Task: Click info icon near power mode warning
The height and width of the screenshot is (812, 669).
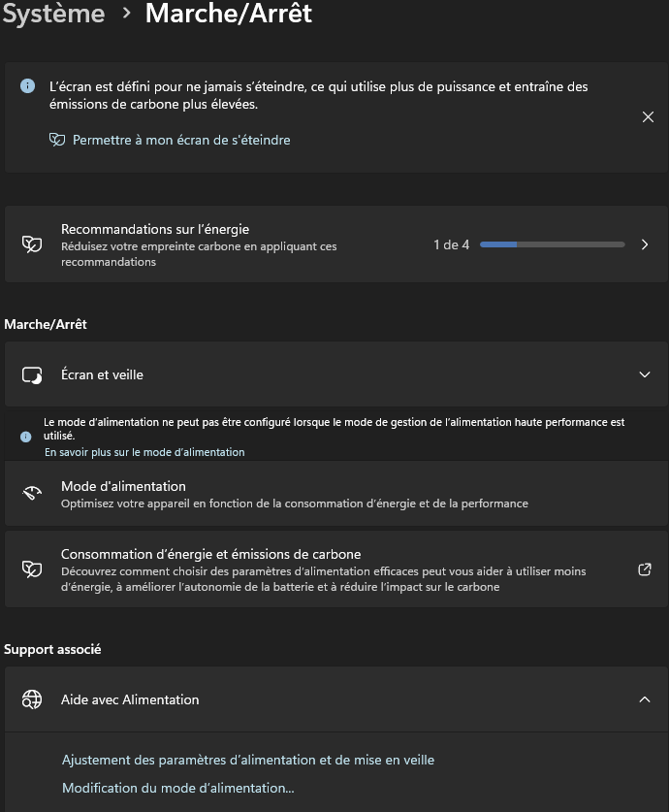Action: point(25,437)
